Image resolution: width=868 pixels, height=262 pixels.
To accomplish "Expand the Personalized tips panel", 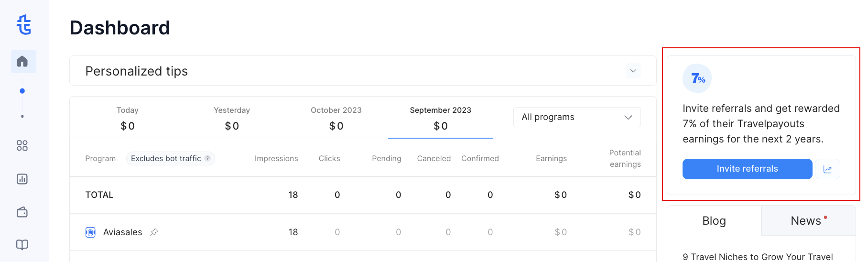I will click(633, 71).
